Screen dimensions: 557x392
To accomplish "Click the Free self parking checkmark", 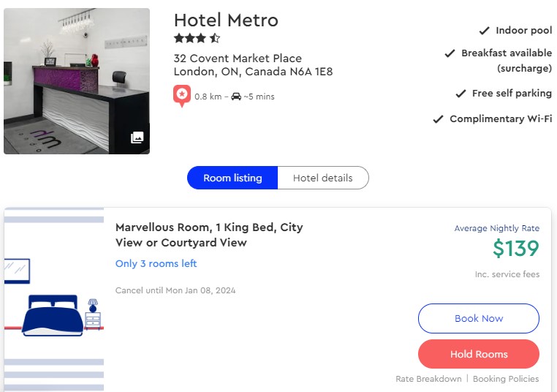I will 461,94.
